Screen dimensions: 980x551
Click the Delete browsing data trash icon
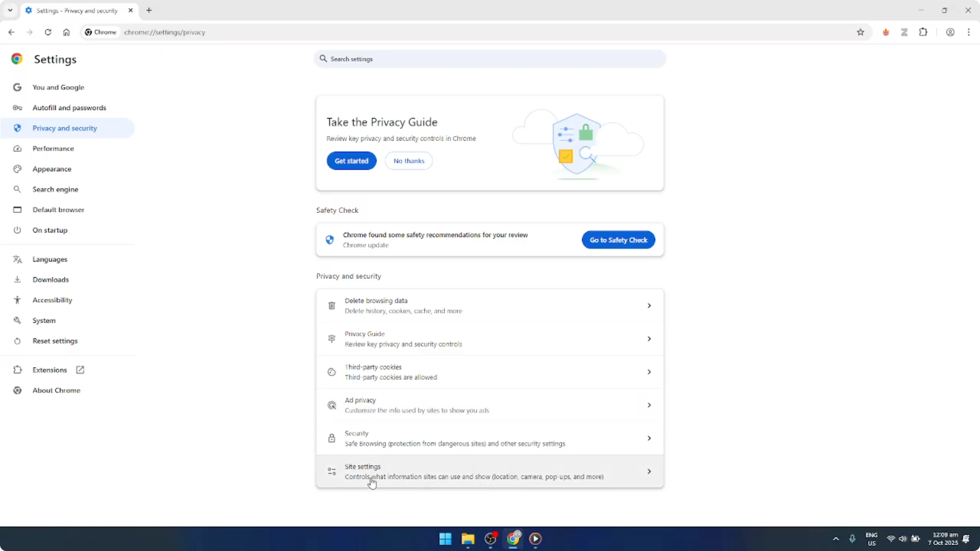point(331,305)
